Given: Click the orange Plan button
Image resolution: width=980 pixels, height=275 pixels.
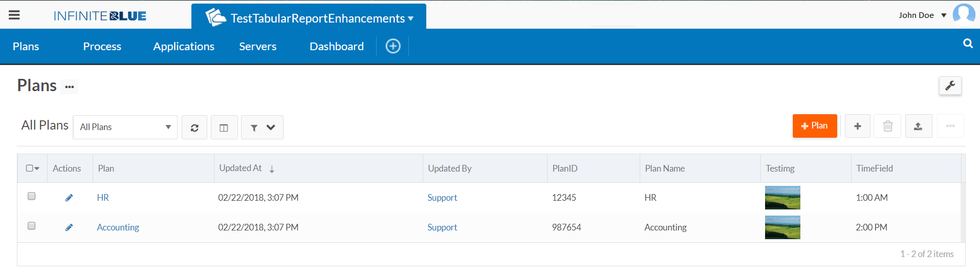Looking at the screenshot, I should pos(815,126).
